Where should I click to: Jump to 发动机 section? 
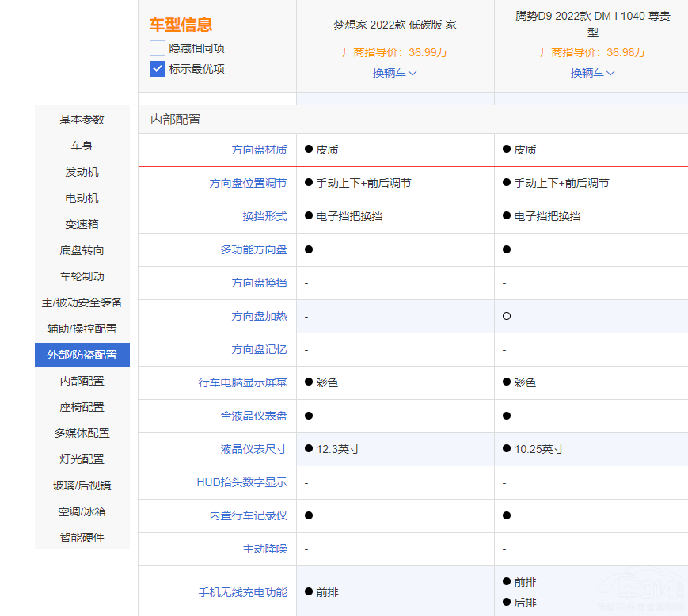82,172
